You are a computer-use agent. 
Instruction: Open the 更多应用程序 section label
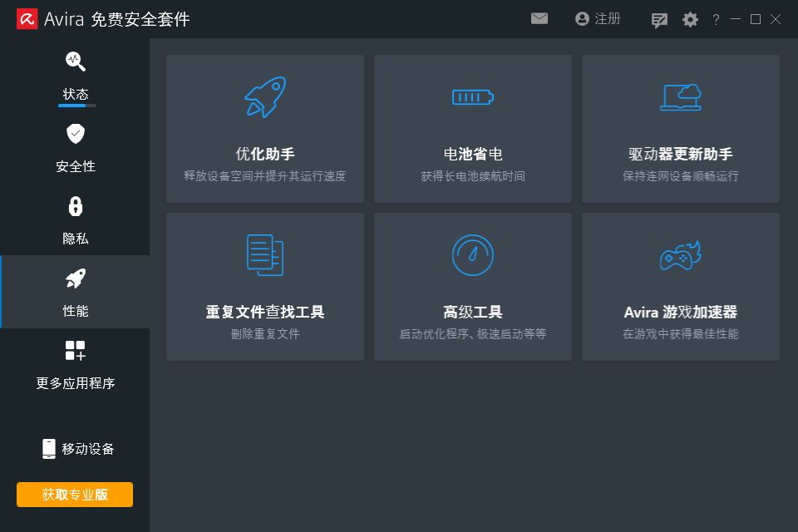76,383
